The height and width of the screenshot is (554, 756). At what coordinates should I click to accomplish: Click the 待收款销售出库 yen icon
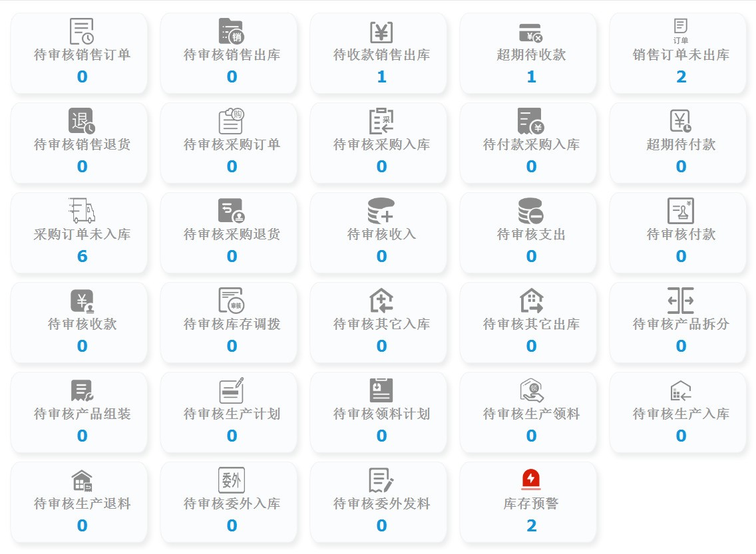coord(381,31)
